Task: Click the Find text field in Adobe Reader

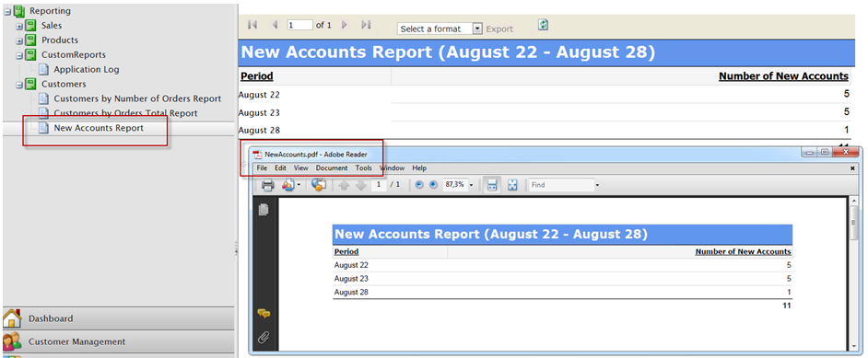Action: tap(561, 185)
